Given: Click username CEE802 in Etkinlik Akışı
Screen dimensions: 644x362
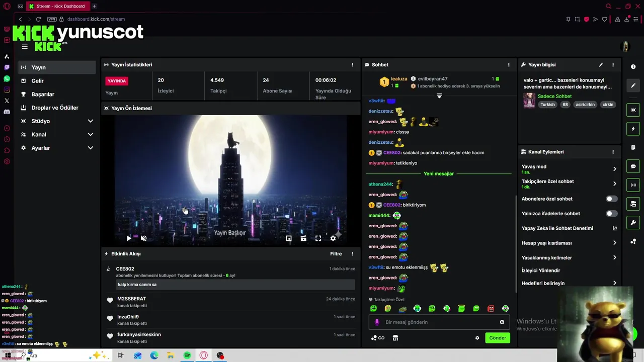Looking at the screenshot, I should tap(125, 269).
